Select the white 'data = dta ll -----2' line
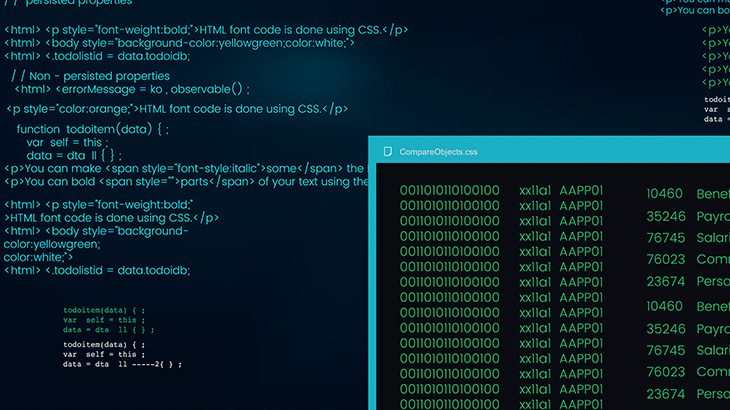This screenshot has width=730, height=410. (122, 364)
